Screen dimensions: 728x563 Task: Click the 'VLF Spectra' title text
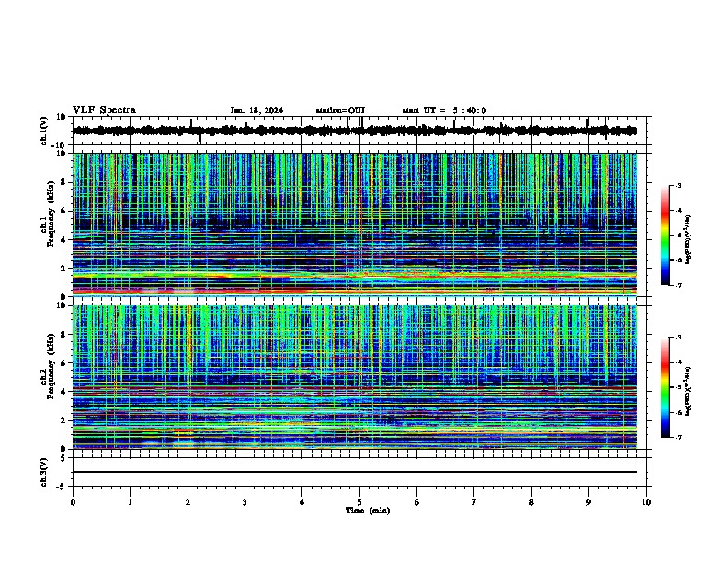(x=104, y=110)
